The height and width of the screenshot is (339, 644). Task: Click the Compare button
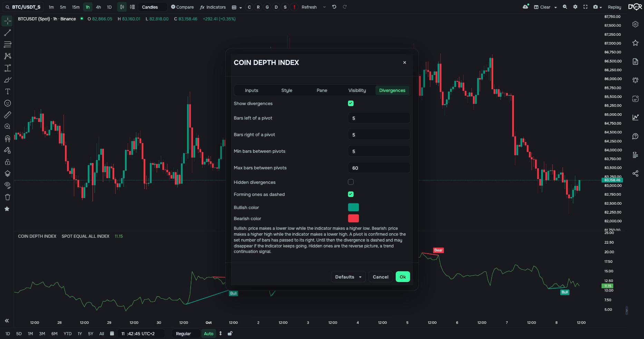tap(183, 7)
